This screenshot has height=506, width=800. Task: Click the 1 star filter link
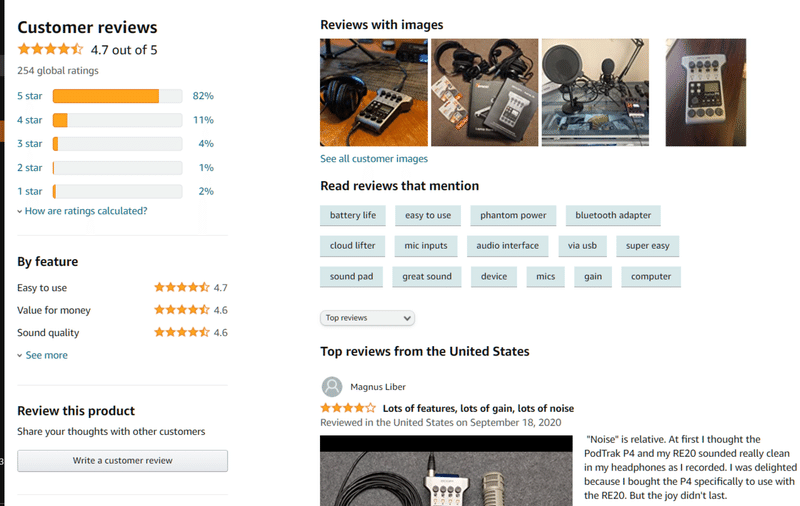pyautogui.click(x=30, y=191)
